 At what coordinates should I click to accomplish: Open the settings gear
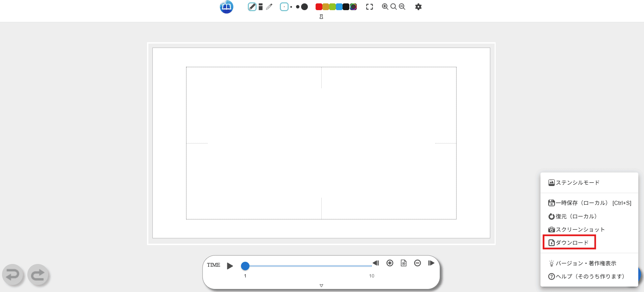click(418, 7)
